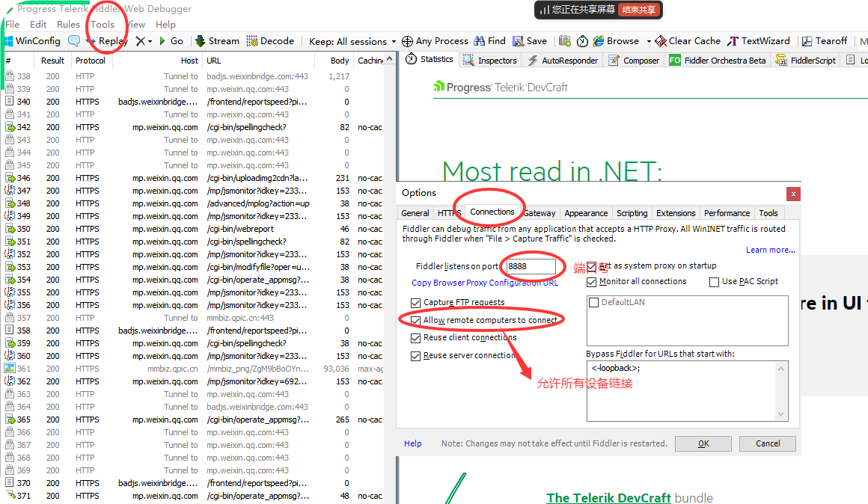Select the Extensions tab in Options
The width and height of the screenshot is (868, 504).
click(x=676, y=213)
